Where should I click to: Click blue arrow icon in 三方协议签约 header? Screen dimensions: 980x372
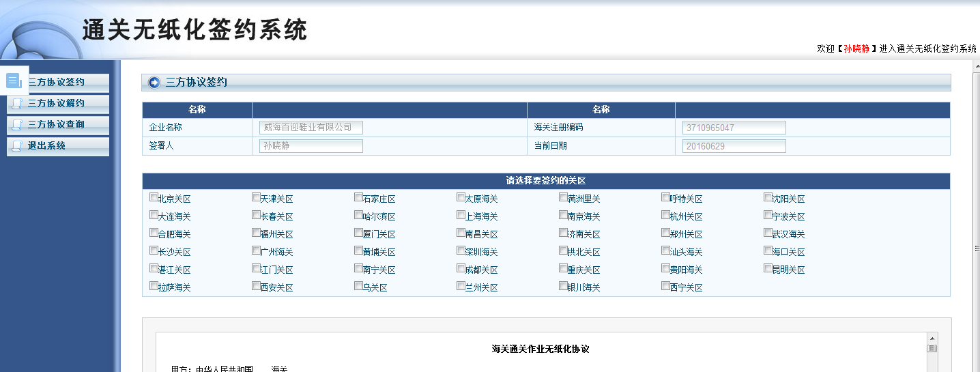154,83
